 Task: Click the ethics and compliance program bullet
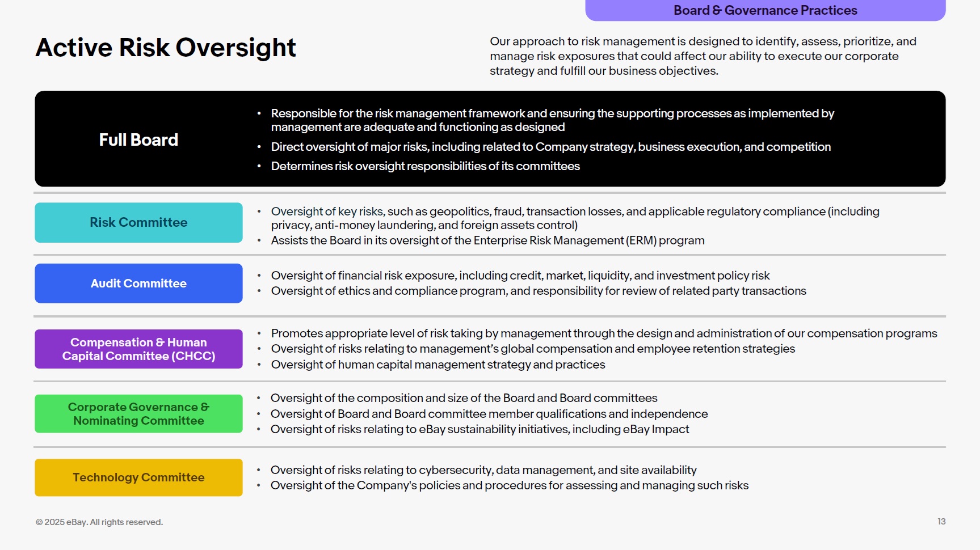click(539, 291)
